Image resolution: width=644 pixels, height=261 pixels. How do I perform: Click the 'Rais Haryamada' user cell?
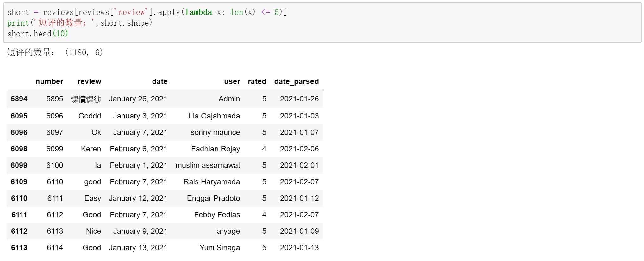tap(211, 182)
